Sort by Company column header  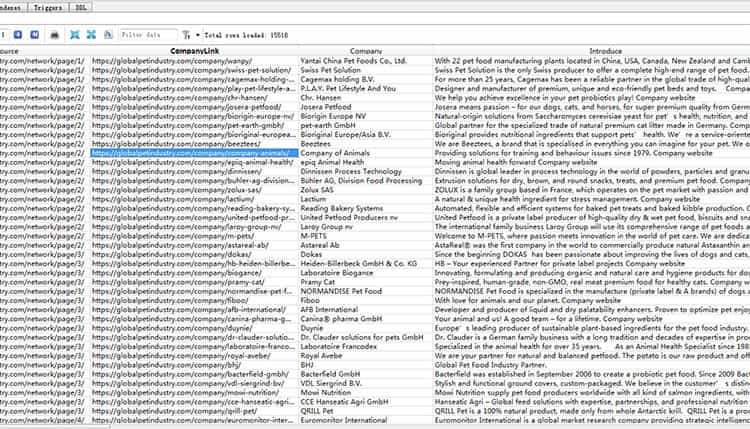click(366, 51)
